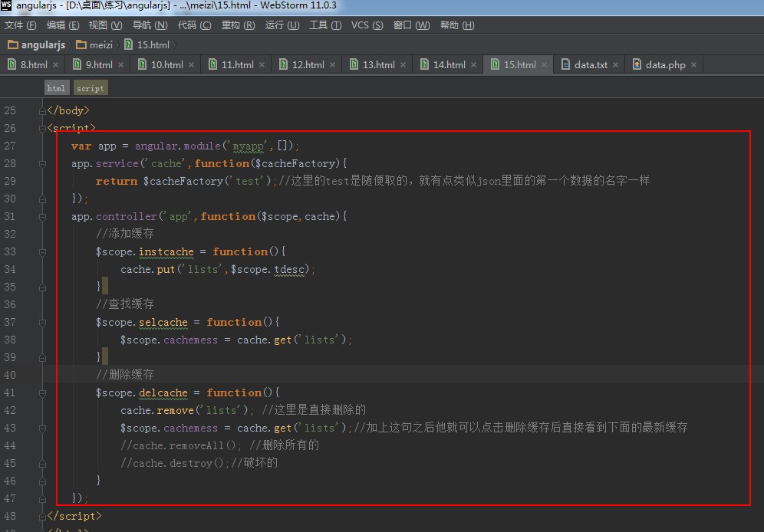Collapse the selcache function fold on line 37

42,323
